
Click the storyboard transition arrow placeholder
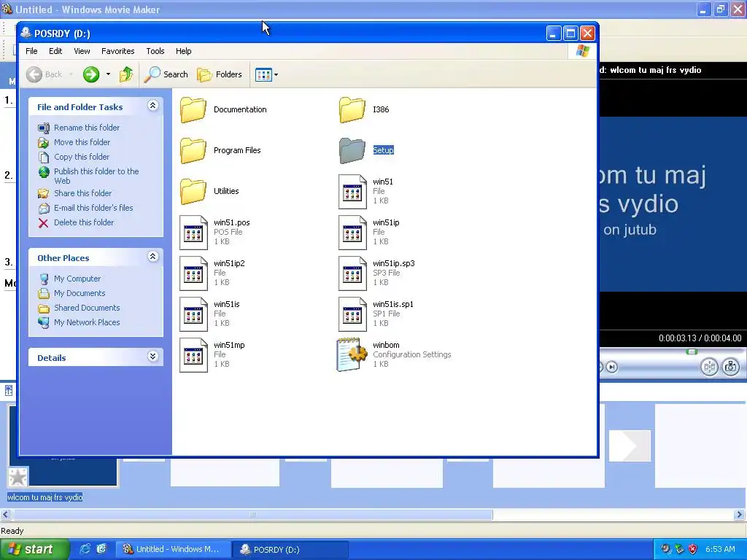[x=630, y=446]
